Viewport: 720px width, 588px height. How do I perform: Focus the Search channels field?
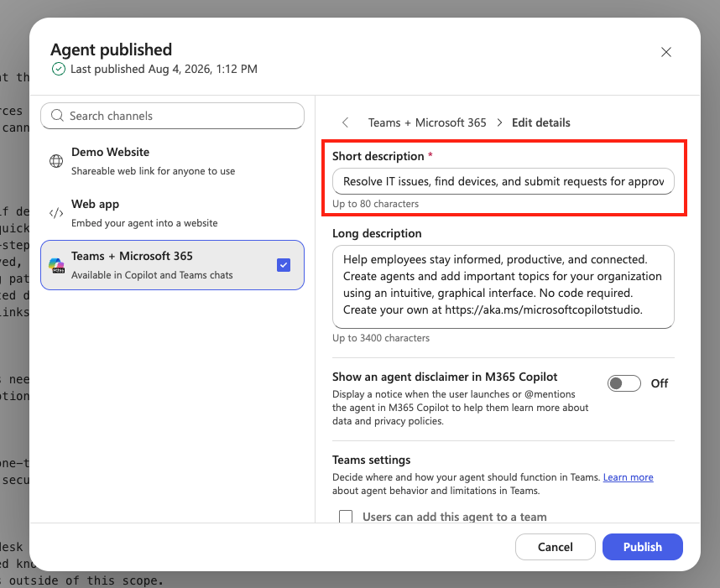pos(172,116)
